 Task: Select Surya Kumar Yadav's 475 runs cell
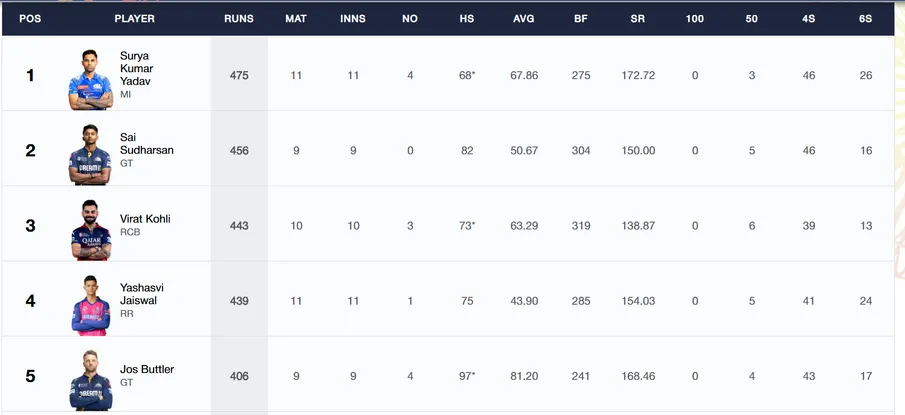tap(239, 76)
